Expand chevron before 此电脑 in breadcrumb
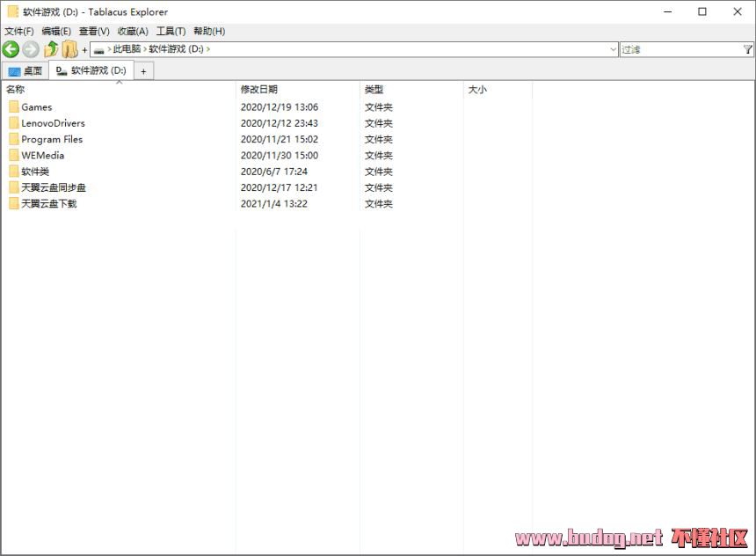 [x=109, y=49]
